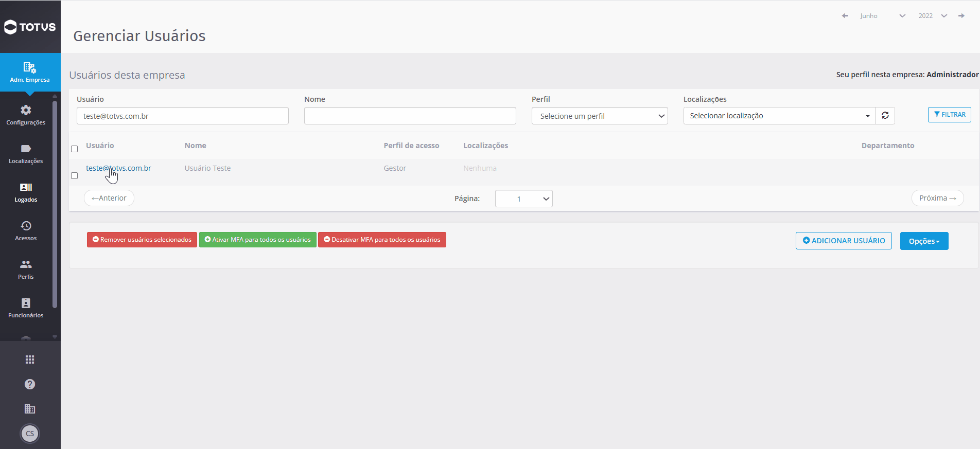Click Remover usuários selecionados
Image resolution: width=980 pixels, height=449 pixels.
(142, 240)
